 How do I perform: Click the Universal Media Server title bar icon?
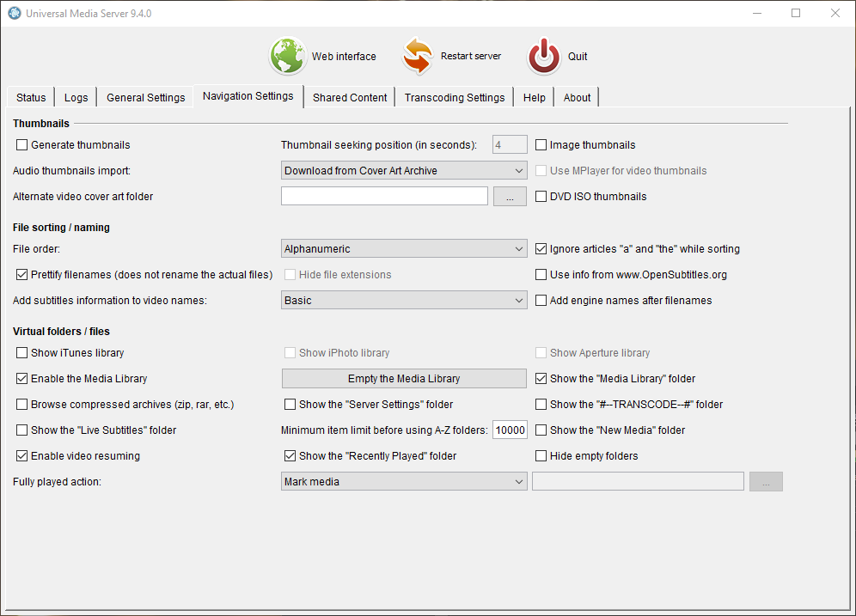(15, 13)
